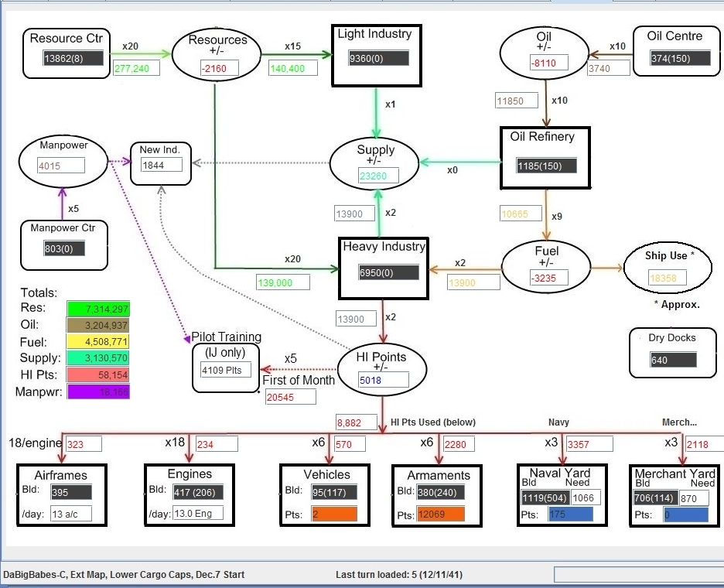This screenshot has width=724, height=588.
Task: Click the Merchant HI cost field 2118
Action: 704,444
